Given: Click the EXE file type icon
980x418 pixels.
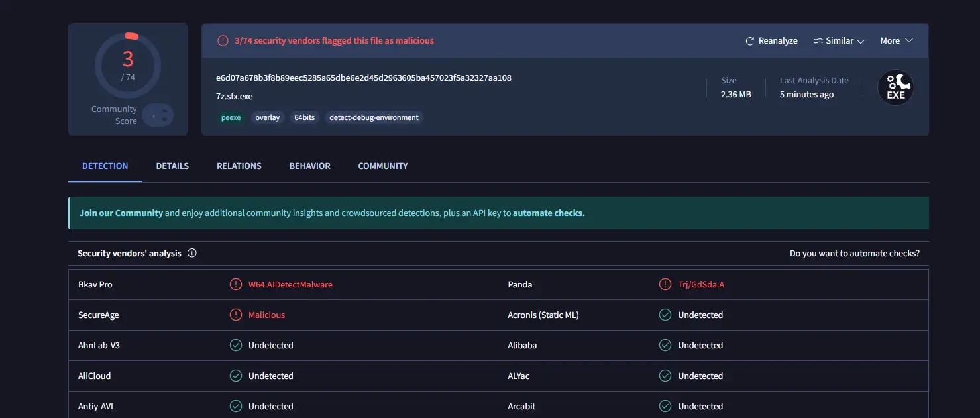Looking at the screenshot, I should 896,88.
